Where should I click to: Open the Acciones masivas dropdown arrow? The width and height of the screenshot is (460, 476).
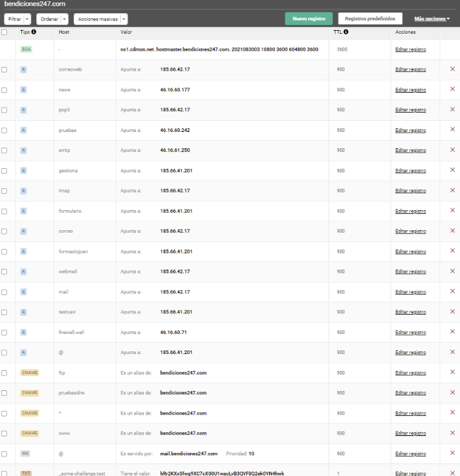click(124, 19)
